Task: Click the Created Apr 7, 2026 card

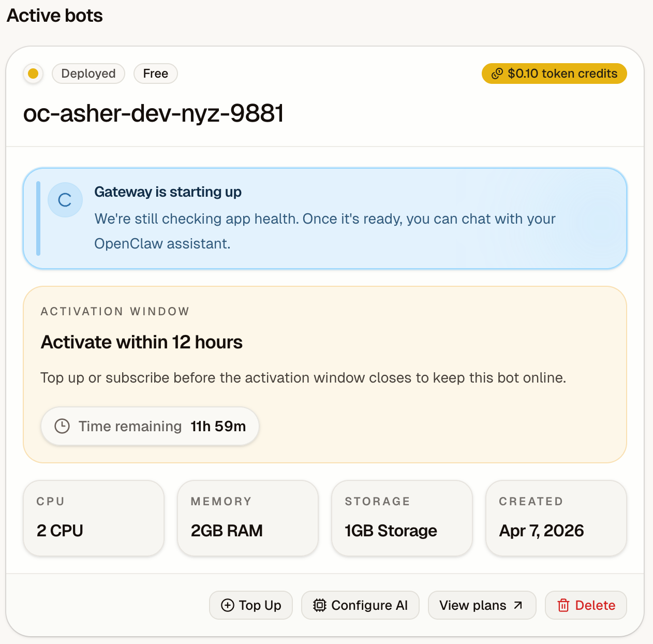Action: point(556,518)
